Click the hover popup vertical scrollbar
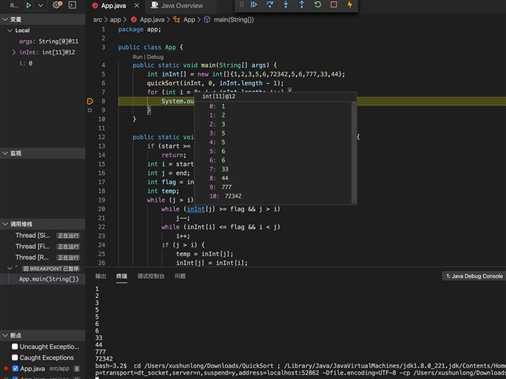 click(x=354, y=152)
